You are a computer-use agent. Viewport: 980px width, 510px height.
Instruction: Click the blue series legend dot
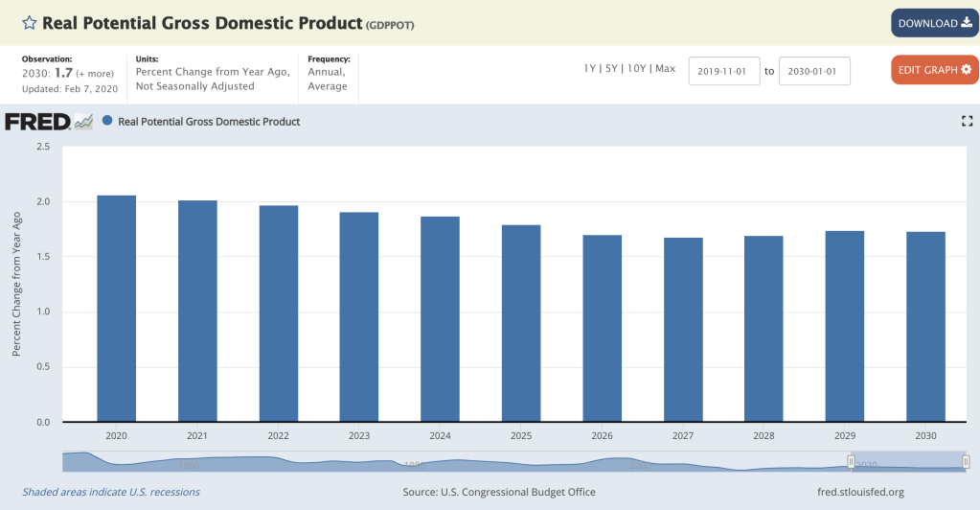[x=107, y=122]
